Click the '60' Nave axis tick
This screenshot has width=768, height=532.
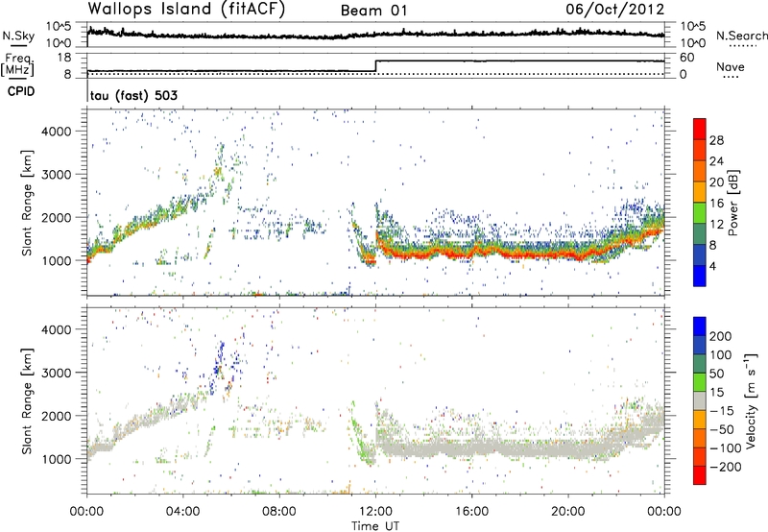686,58
